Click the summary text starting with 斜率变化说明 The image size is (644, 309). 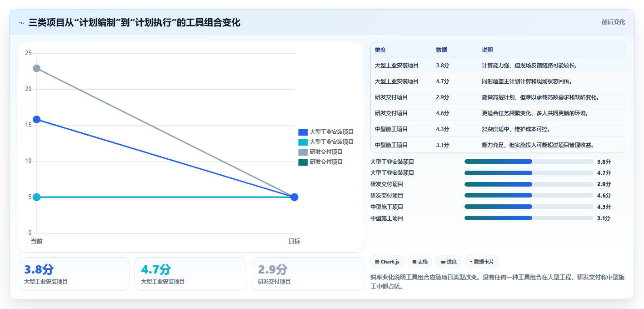[x=498, y=282]
